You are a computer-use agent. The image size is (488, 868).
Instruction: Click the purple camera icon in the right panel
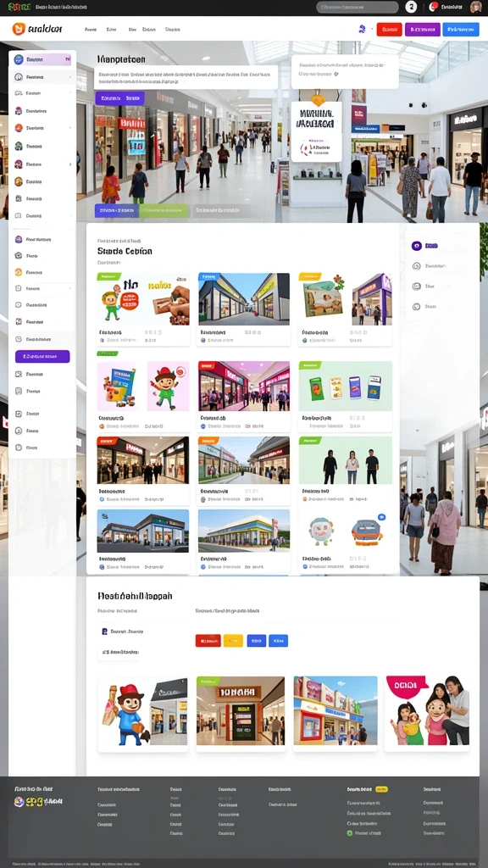point(417,246)
